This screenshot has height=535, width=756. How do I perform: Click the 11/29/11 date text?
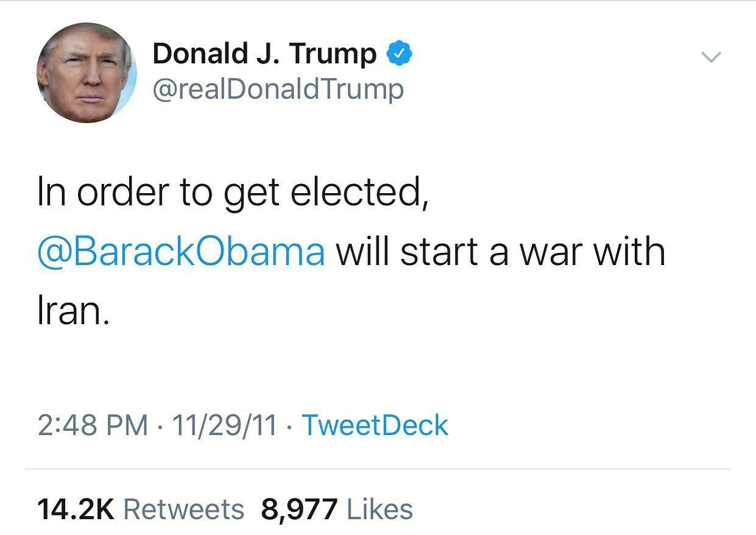click(x=225, y=425)
